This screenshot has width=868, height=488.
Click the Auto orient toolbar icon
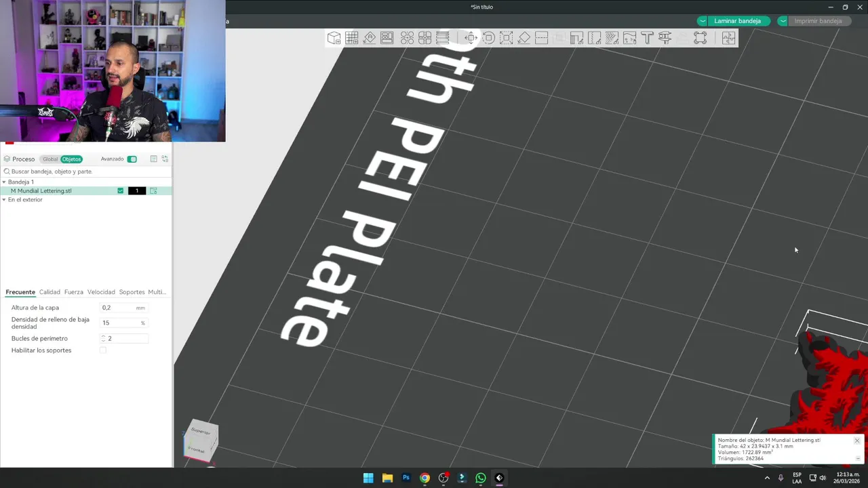coord(370,39)
